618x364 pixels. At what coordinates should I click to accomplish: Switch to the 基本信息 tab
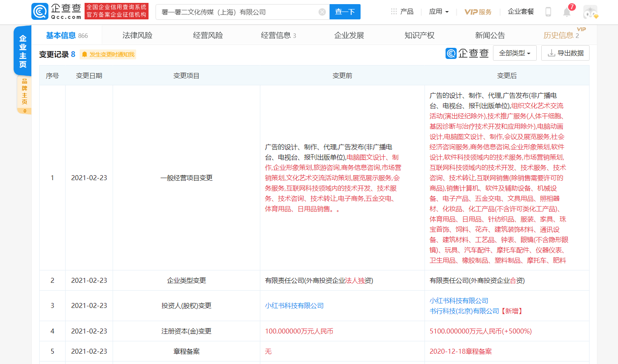click(x=67, y=35)
